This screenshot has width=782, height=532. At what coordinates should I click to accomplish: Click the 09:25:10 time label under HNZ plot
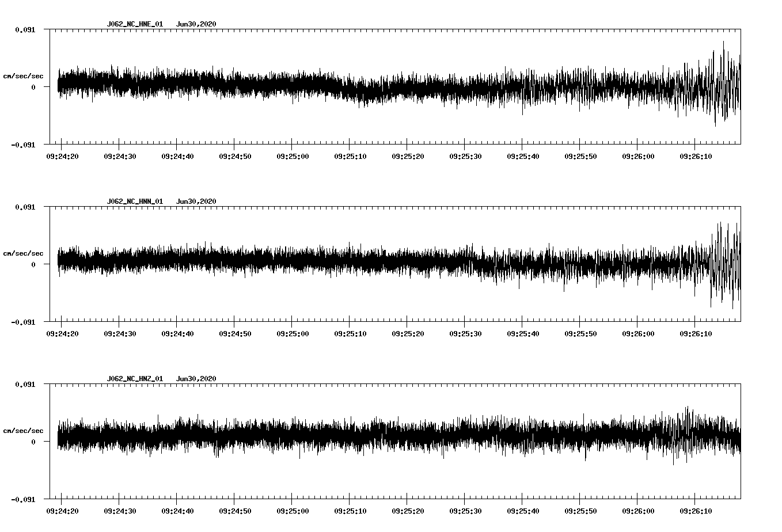click(x=350, y=511)
